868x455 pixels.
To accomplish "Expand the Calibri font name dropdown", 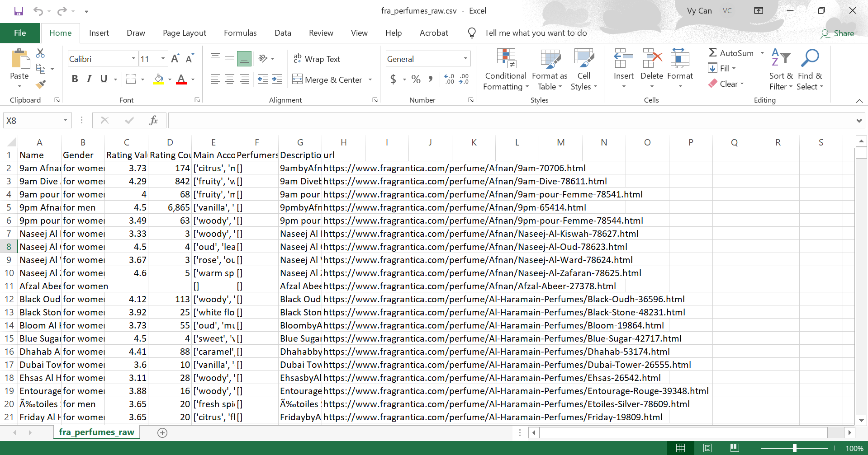I will (133, 59).
